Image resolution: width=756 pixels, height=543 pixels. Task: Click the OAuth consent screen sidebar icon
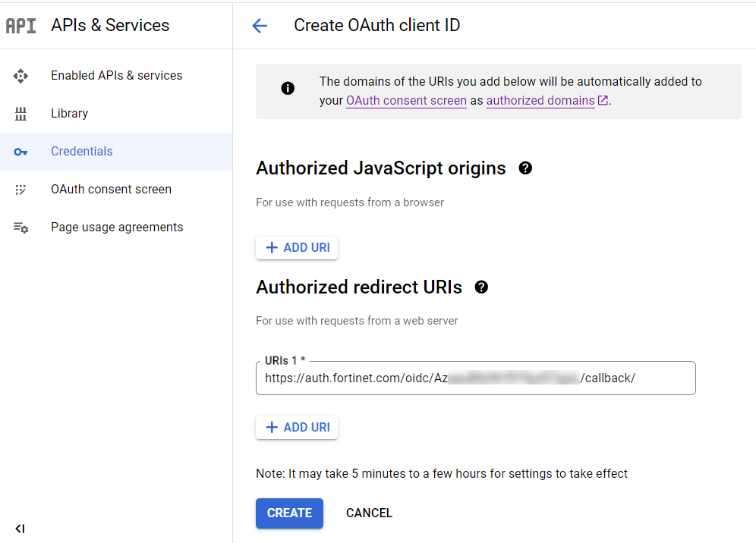(20, 189)
